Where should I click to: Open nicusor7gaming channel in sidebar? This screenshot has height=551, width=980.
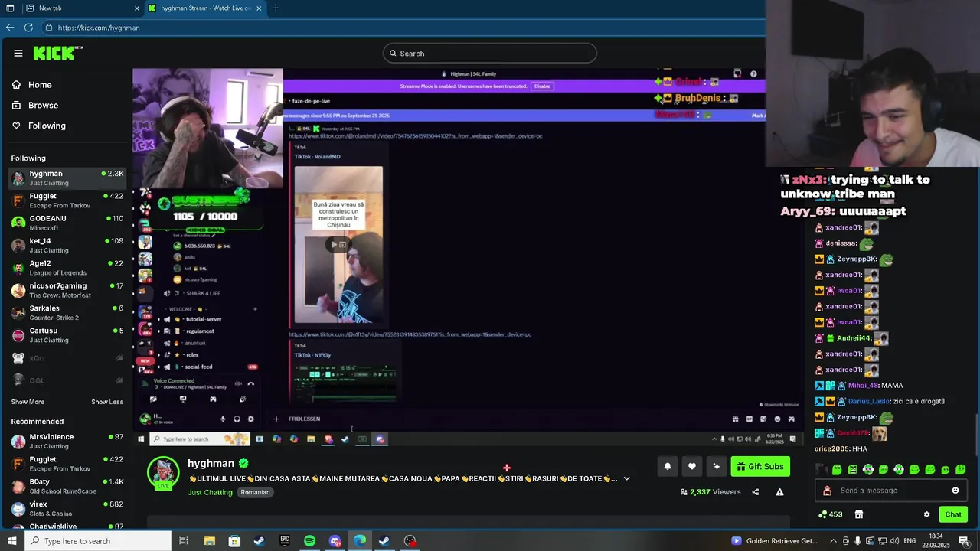point(67,290)
